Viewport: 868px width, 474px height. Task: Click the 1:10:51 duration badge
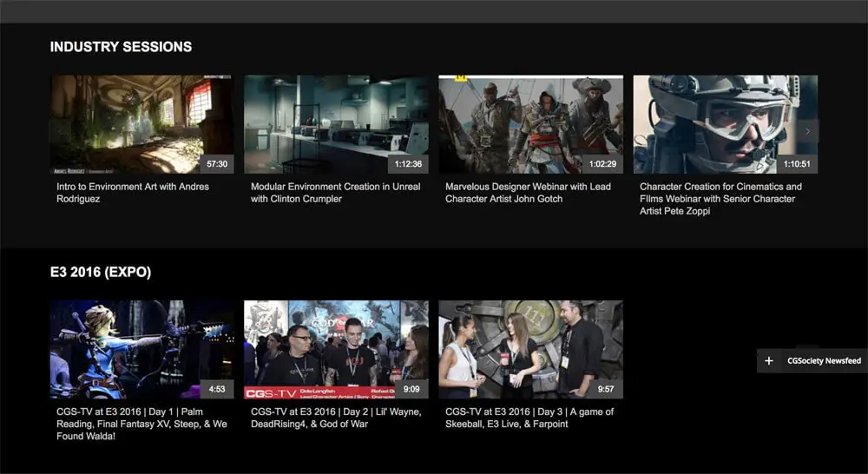tap(797, 164)
